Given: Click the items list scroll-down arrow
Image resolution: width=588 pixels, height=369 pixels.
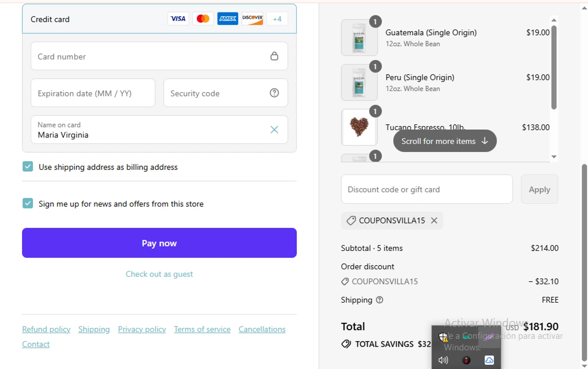Looking at the screenshot, I should (x=554, y=157).
